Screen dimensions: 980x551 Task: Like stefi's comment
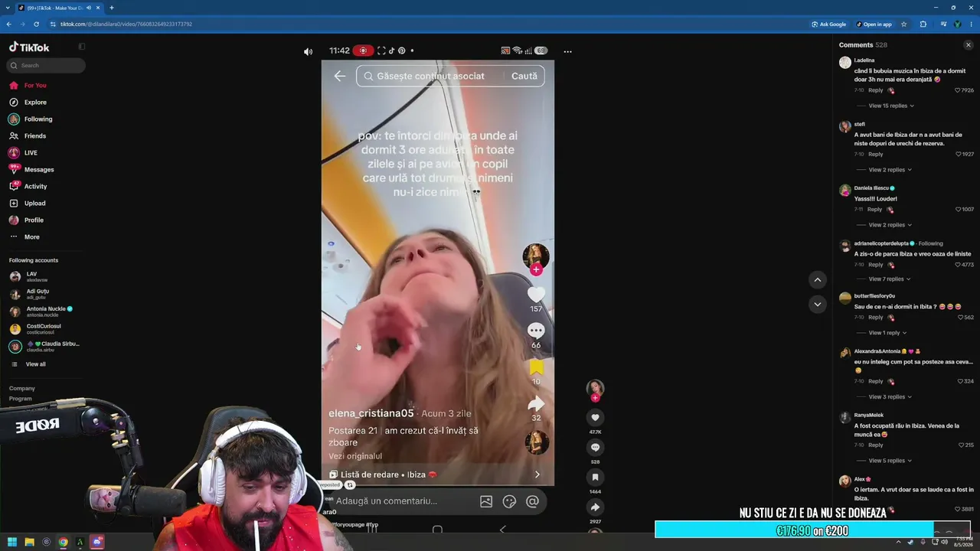pyautogui.click(x=959, y=155)
